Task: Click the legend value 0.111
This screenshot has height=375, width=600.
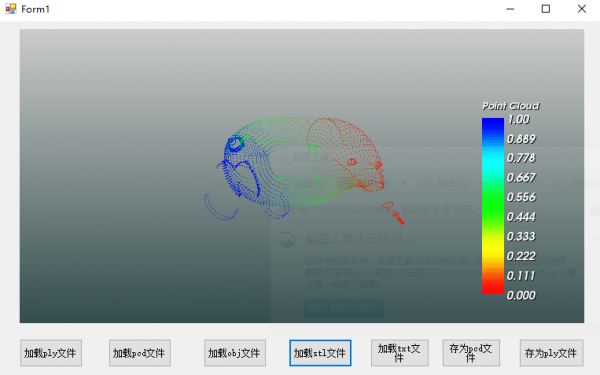Action: click(521, 276)
